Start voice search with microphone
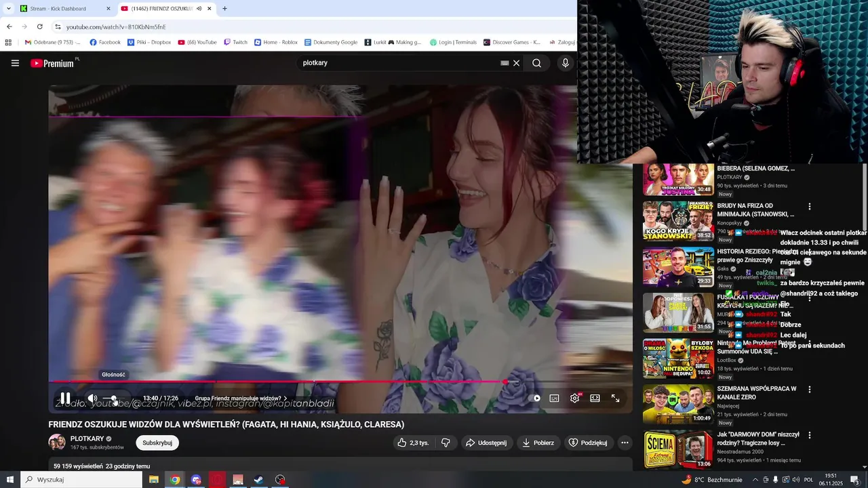Image resolution: width=868 pixels, height=488 pixels. [x=566, y=63]
